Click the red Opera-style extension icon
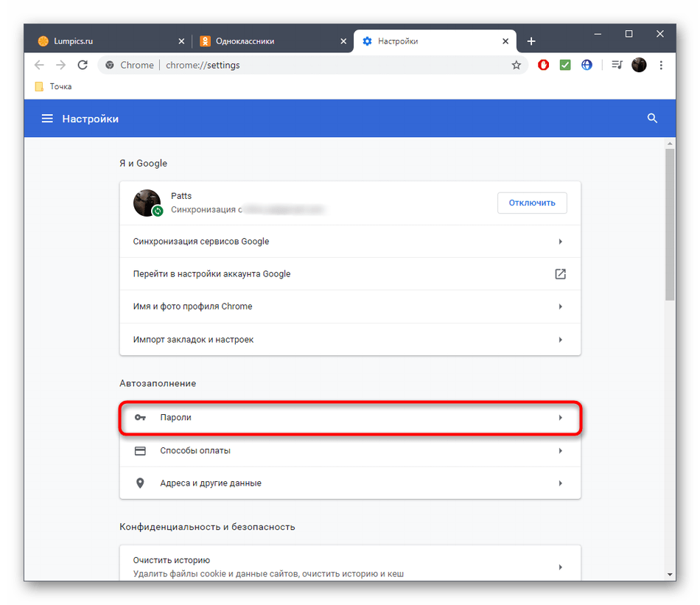The height and width of the screenshot is (605, 700). [x=544, y=65]
